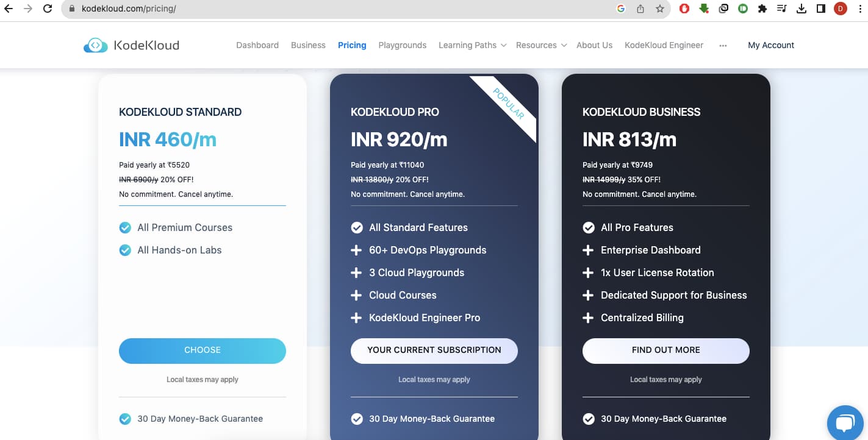Open the green download arrow extension

point(704,9)
